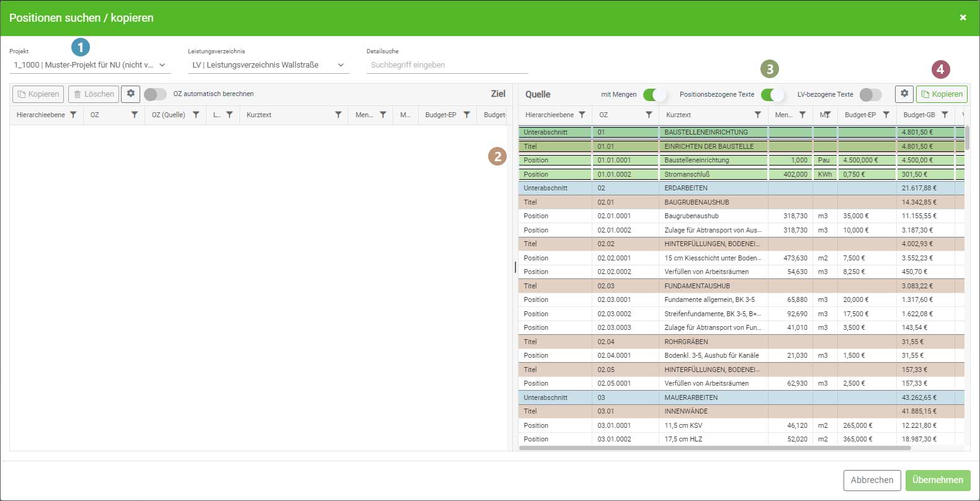
Task: Select title INNENWÄNDE
Action: [x=741, y=411]
